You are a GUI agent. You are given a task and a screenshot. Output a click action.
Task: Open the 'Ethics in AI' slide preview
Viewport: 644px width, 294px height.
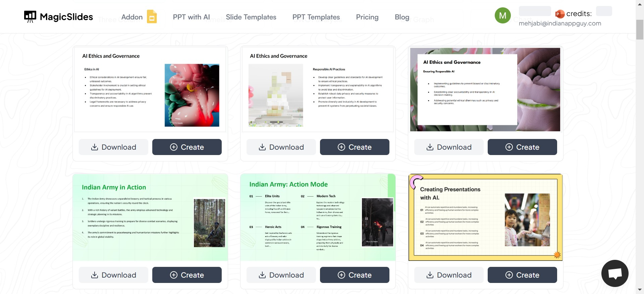[150, 89]
